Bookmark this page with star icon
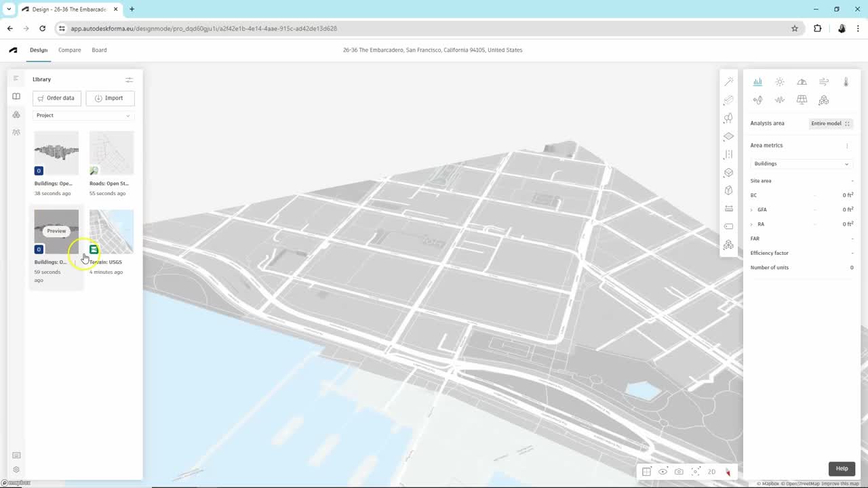This screenshot has height=488, width=868. pos(795,28)
